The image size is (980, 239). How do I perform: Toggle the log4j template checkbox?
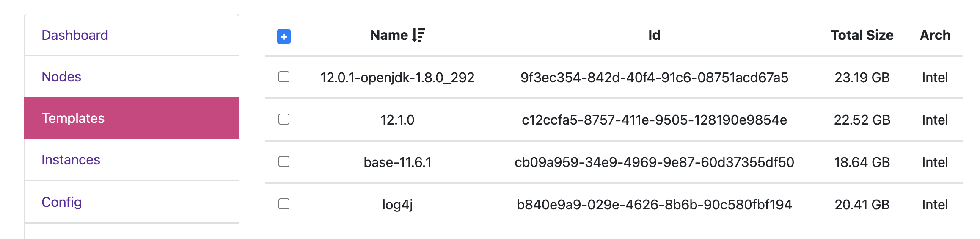coord(284,204)
